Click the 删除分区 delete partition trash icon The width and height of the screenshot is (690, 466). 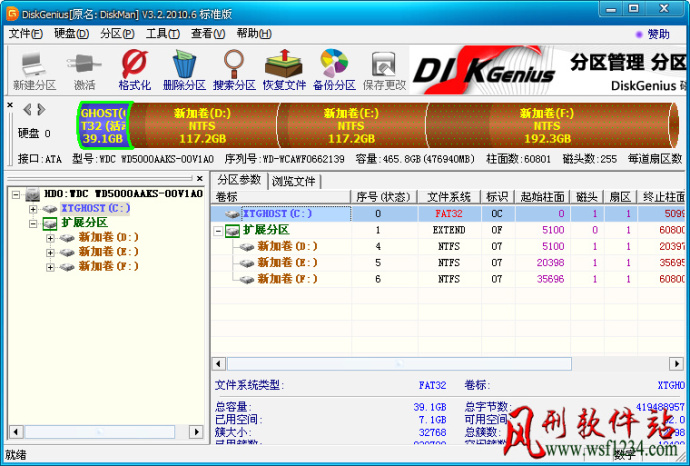click(x=184, y=70)
